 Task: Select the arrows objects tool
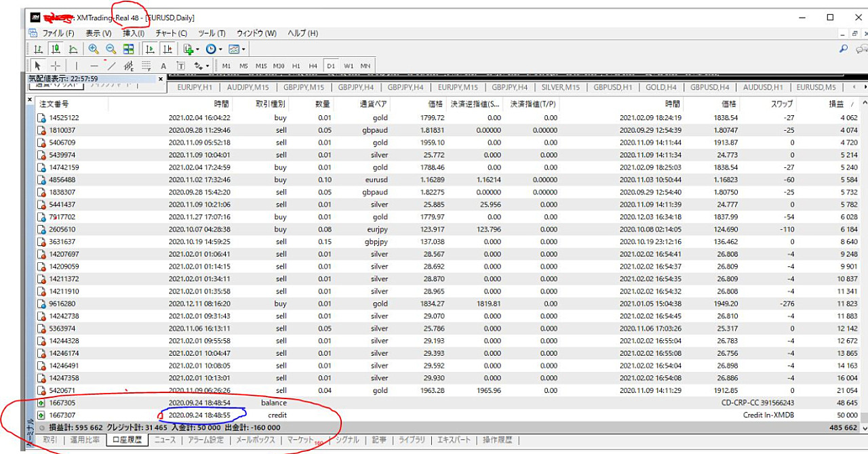[199, 66]
